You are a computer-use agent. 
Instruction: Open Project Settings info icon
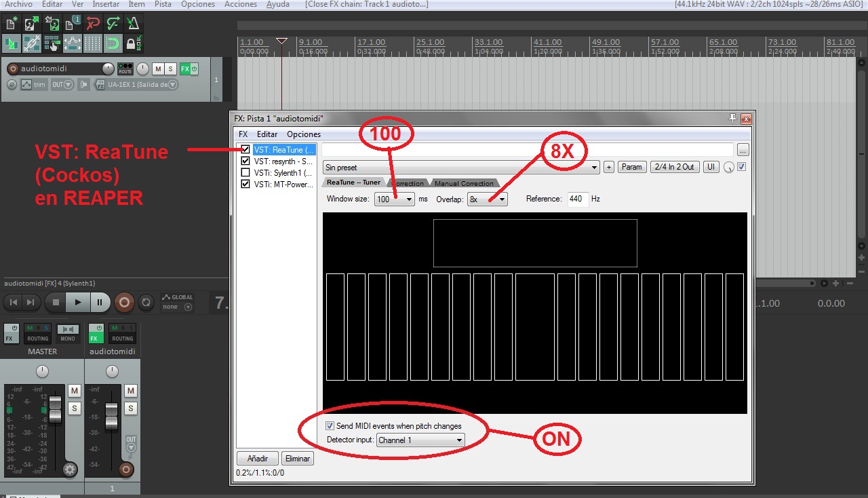point(72,24)
